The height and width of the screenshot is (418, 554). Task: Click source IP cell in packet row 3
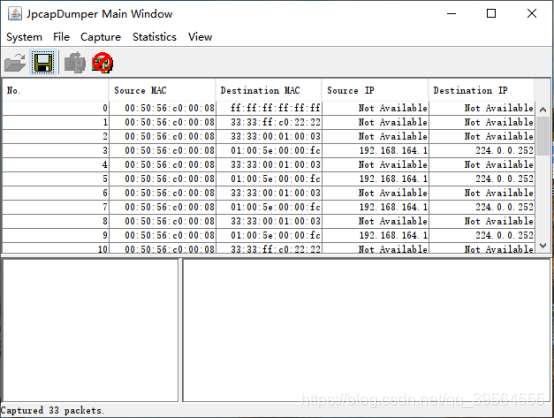[x=376, y=151]
